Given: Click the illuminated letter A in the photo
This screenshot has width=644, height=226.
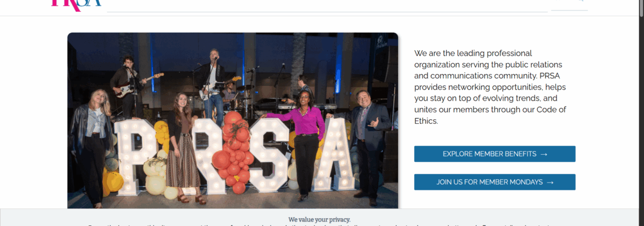Looking at the screenshot, I should [x=334, y=154].
